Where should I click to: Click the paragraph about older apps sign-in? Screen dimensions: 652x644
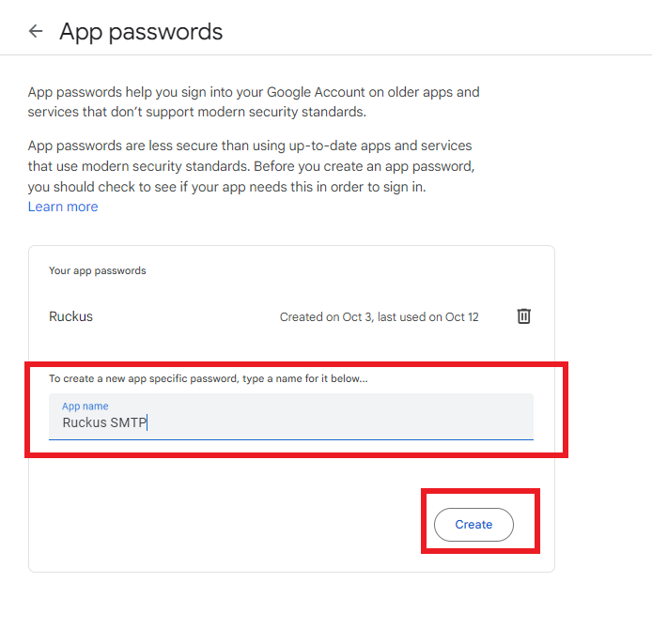coord(254,101)
